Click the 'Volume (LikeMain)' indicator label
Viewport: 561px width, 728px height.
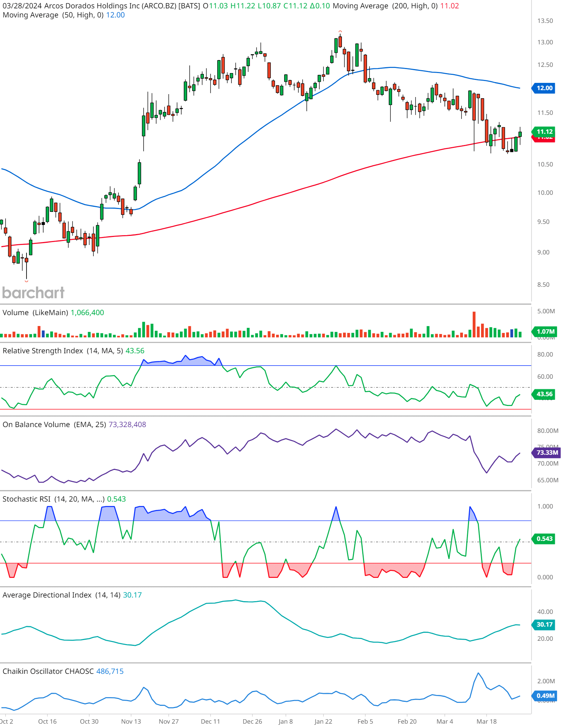pyautogui.click(x=35, y=313)
